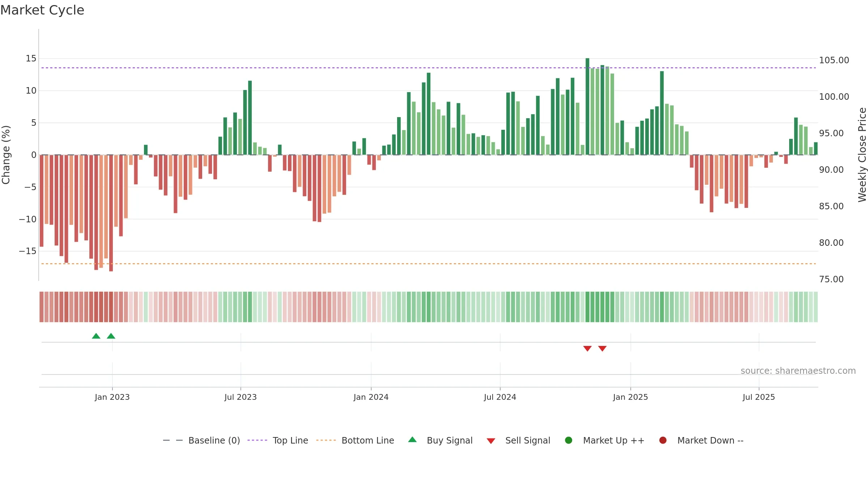Click the Weekly Close Price axis title
Screen dimensions: 868x488
[862, 155]
